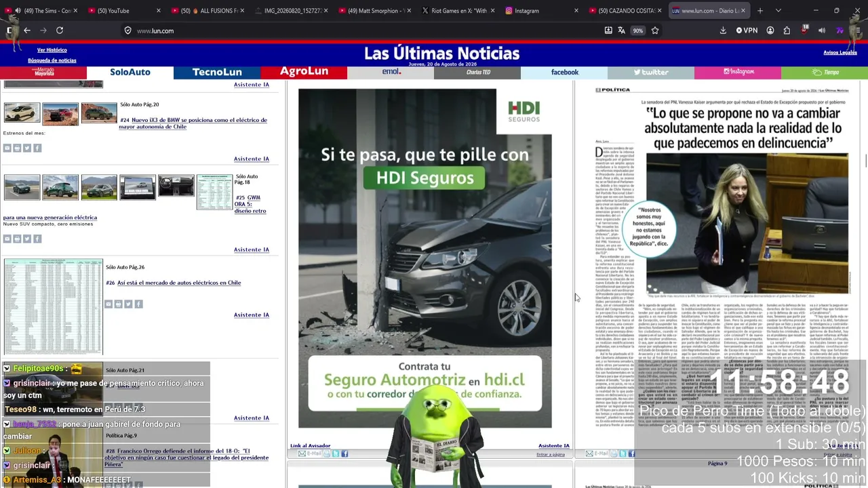Open the facebook header link
Viewport: 868px width, 488px height.
click(564, 72)
